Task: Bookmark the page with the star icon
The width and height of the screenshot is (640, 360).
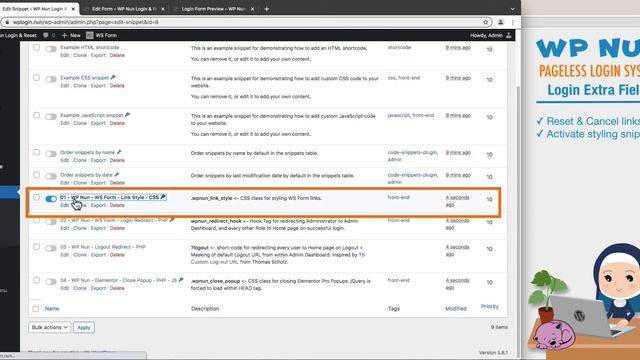Action: 485,22
